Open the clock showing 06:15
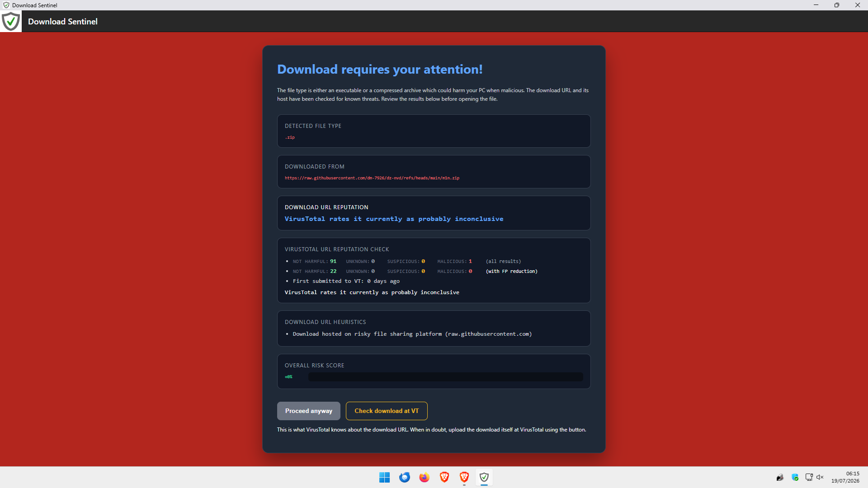Viewport: 868px width, 488px height. [x=845, y=477]
